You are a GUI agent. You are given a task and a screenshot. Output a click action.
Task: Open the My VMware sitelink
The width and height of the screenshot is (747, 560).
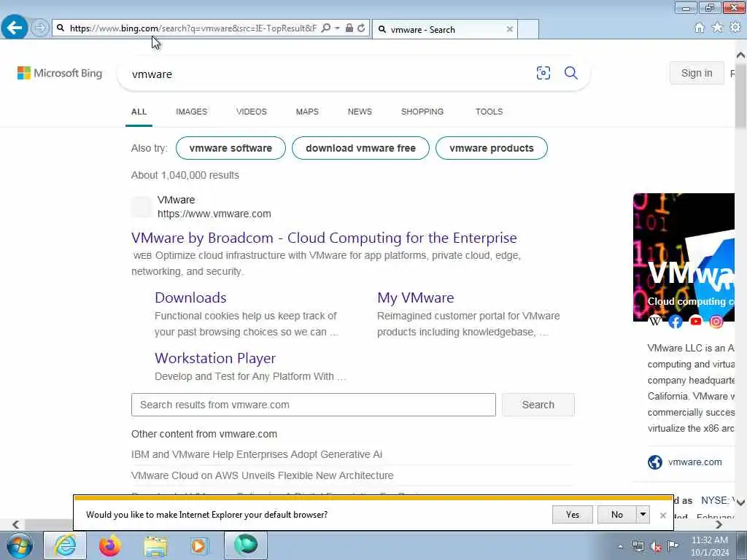(x=415, y=297)
